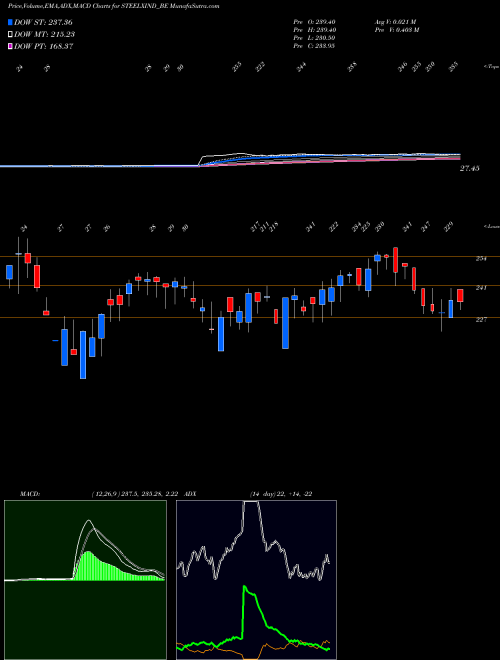The image size is (500, 660).
Task: Click the MACD: indicator label
Action: [x=30, y=494]
